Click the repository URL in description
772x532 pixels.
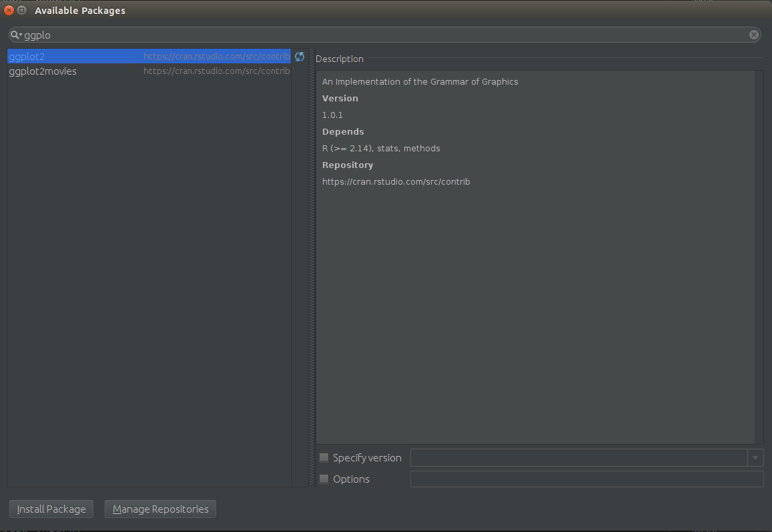(x=396, y=181)
